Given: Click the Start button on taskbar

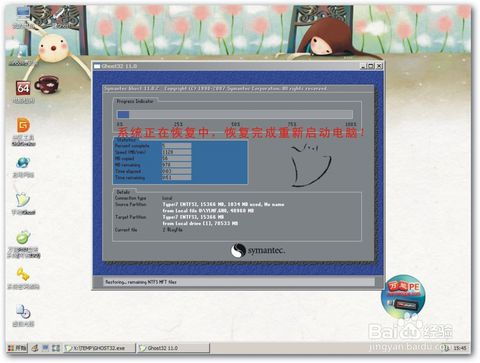Looking at the screenshot, I should [x=17, y=348].
